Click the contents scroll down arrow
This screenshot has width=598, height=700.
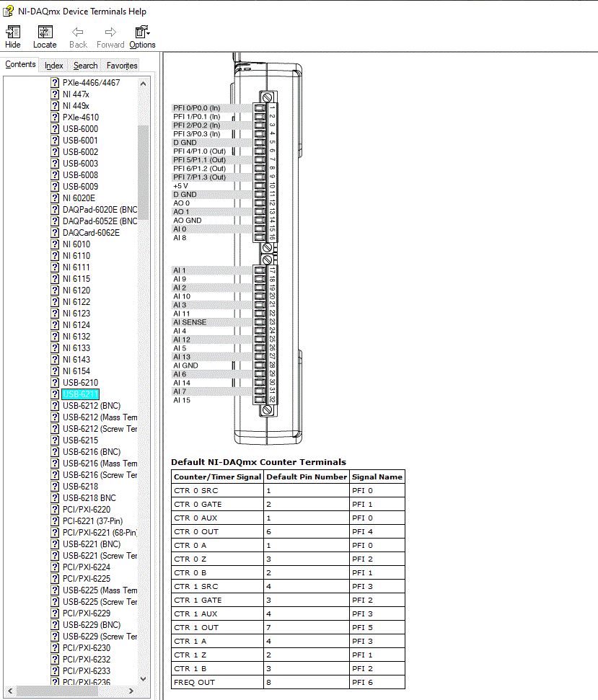point(143,679)
